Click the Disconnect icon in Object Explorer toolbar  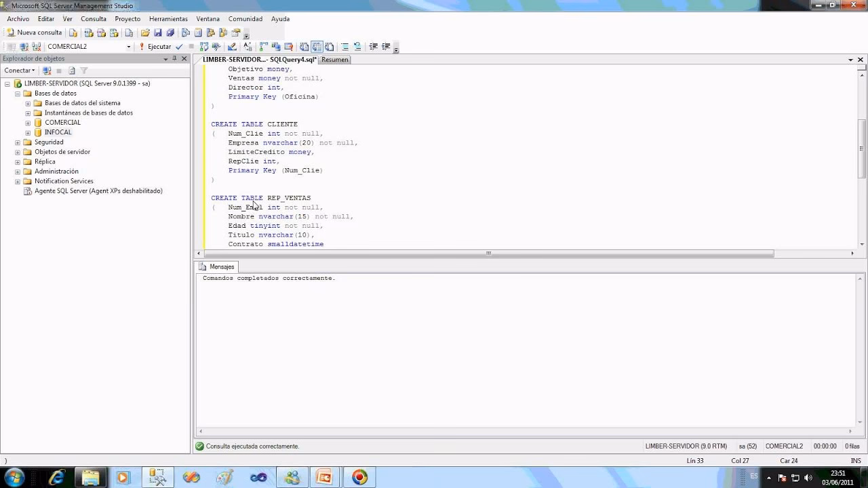pos(47,70)
